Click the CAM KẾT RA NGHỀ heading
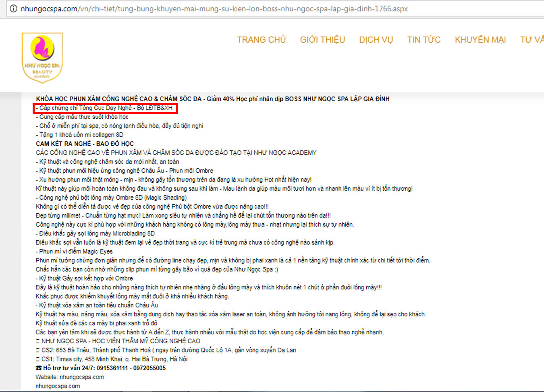 coord(85,144)
